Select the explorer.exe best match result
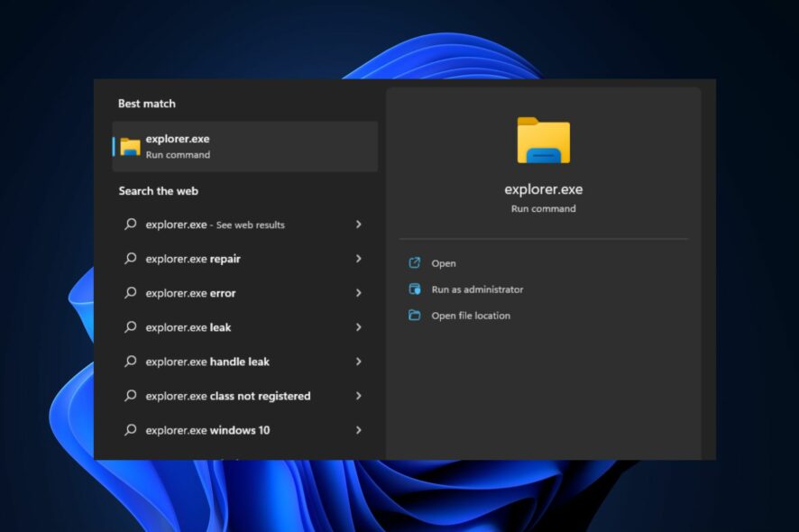 tap(244, 146)
